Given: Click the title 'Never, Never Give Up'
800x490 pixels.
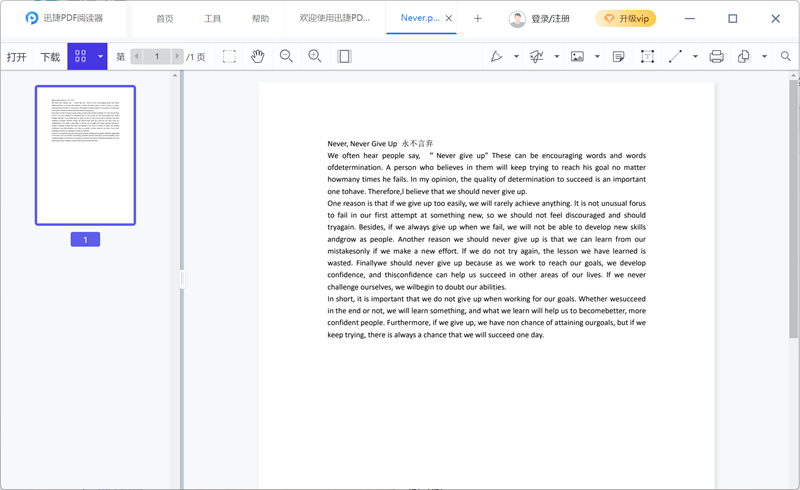Looking at the screenshot, I should click(362, 143).
